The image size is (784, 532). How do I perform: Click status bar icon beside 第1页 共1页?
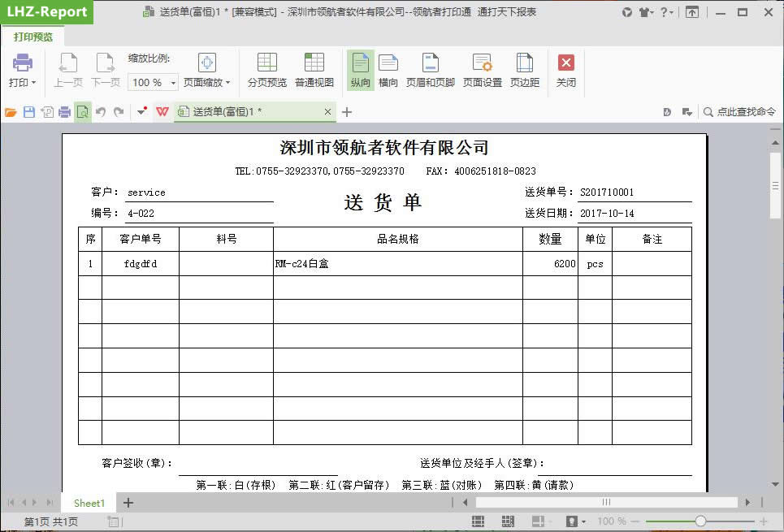[x=114, y=521]
